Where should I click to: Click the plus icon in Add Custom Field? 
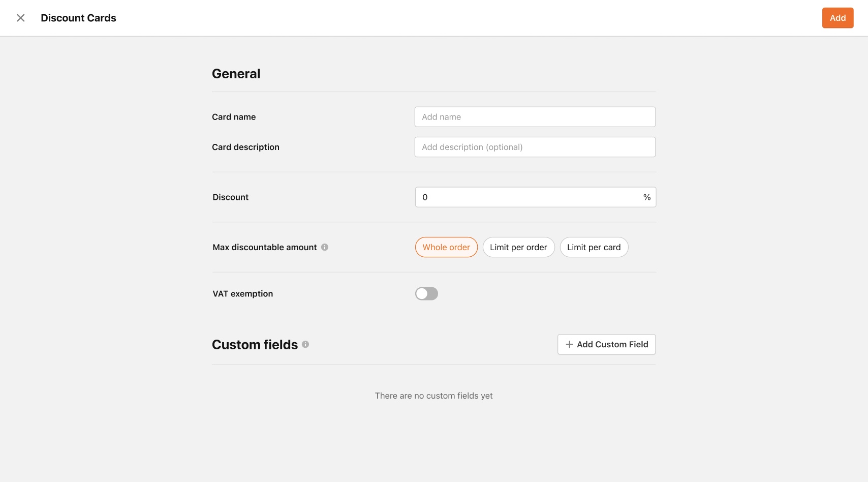click(x=569, y=344)
